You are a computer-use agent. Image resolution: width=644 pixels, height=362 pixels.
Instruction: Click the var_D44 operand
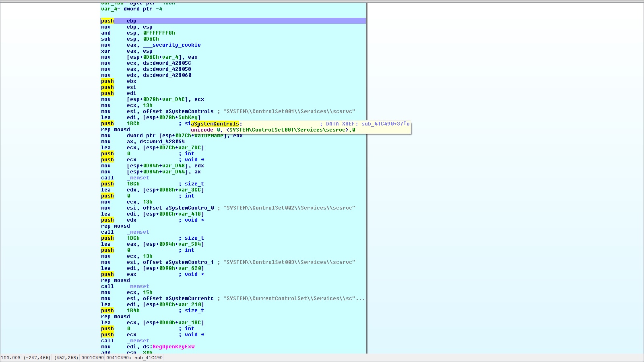[173, 172]
